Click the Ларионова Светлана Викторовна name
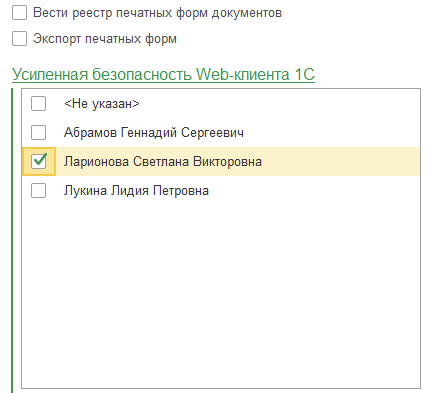 pyautogui.click(x=163, y=162)
